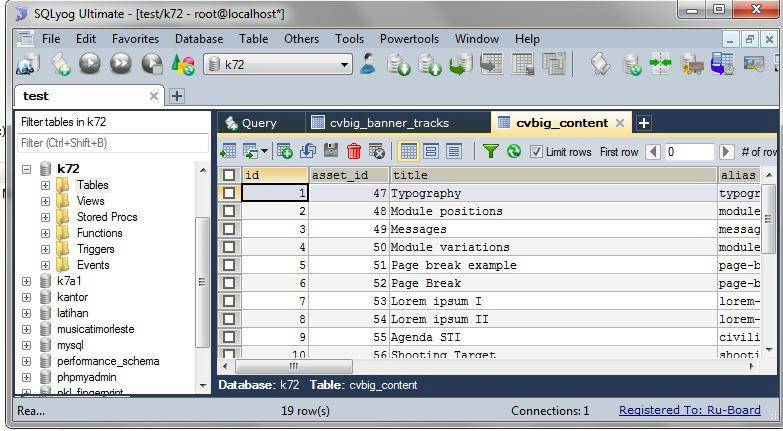783x431 pixels.
Task: Click the database synchronization green-circle icon
Action: 632,64
